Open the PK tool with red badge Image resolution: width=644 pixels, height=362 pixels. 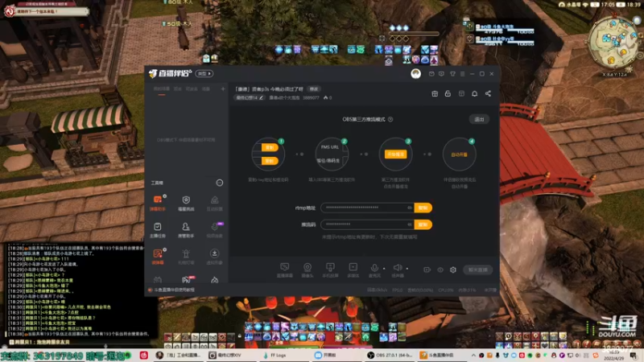(186, 280)
